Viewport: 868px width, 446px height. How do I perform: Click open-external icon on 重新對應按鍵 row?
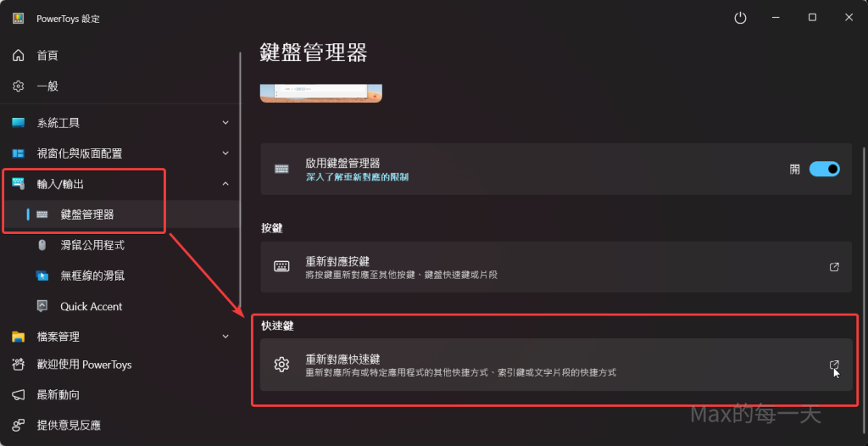(x=834, y=267)
